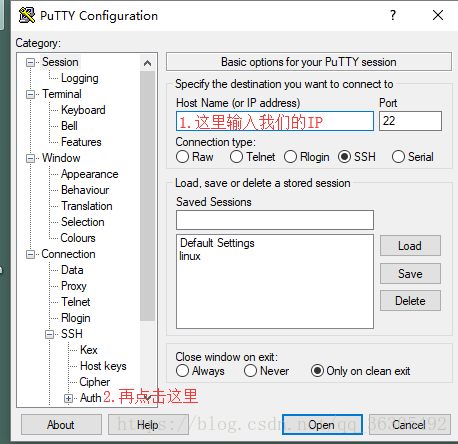
Task: Click the PuTTY icon in title bar
Action: click(27, 15)
